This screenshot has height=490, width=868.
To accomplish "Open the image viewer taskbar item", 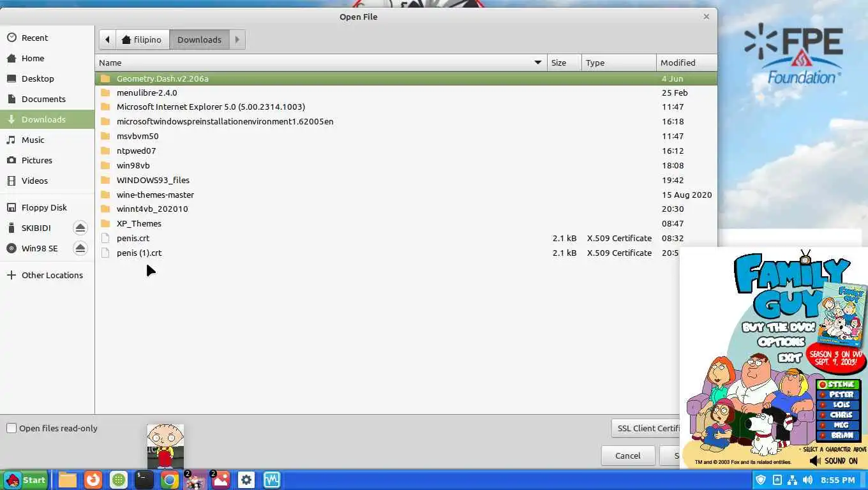I will click(x=220, y=480).
